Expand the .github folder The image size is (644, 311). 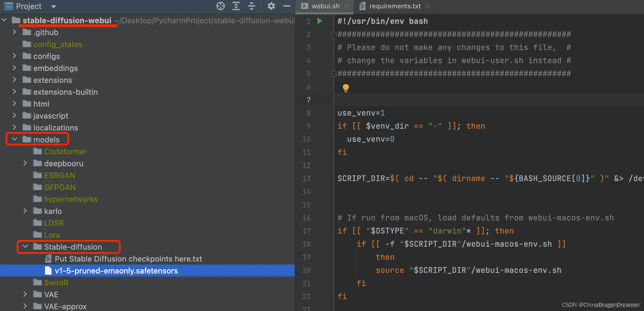point(14,32)
